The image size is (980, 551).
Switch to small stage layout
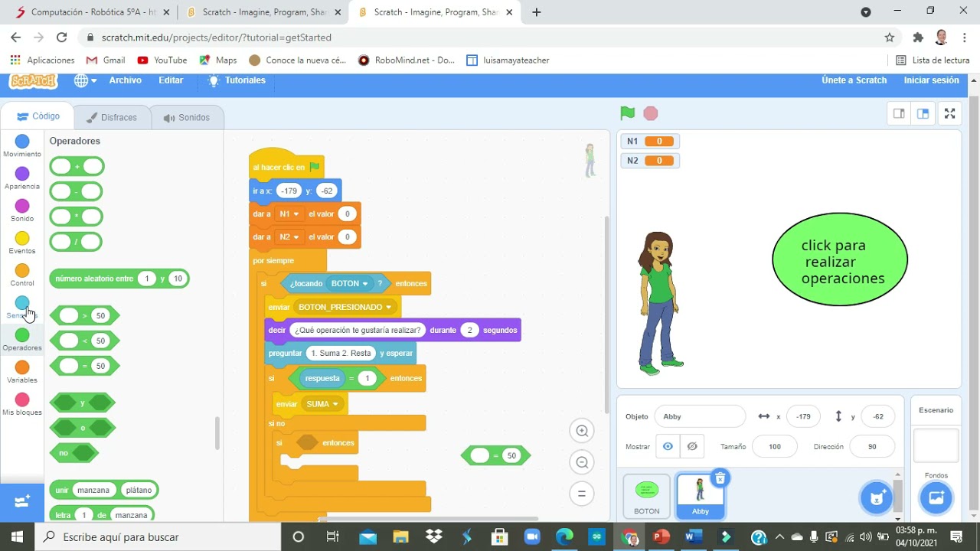click(899, 113)
